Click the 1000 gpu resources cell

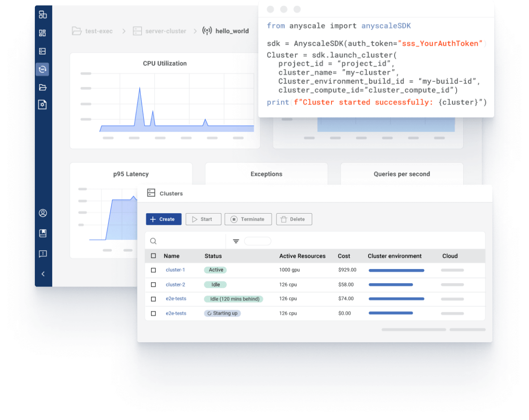[x=290, y=270]
